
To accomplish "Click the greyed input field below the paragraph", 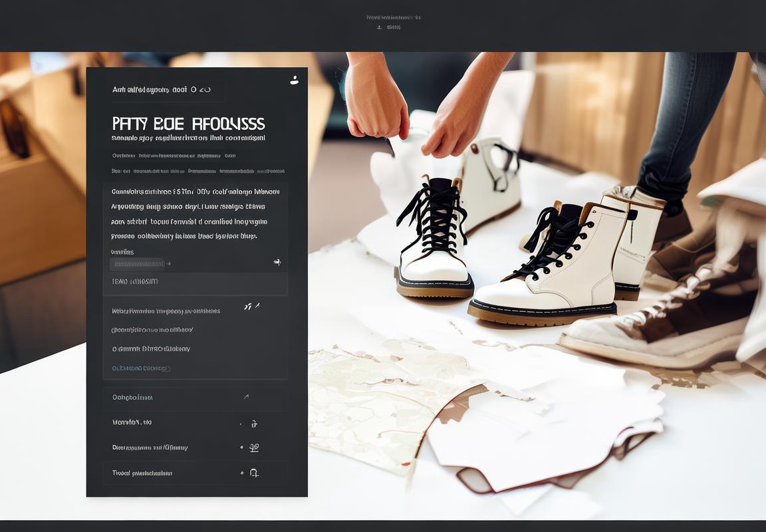I will tap(137, 264).
